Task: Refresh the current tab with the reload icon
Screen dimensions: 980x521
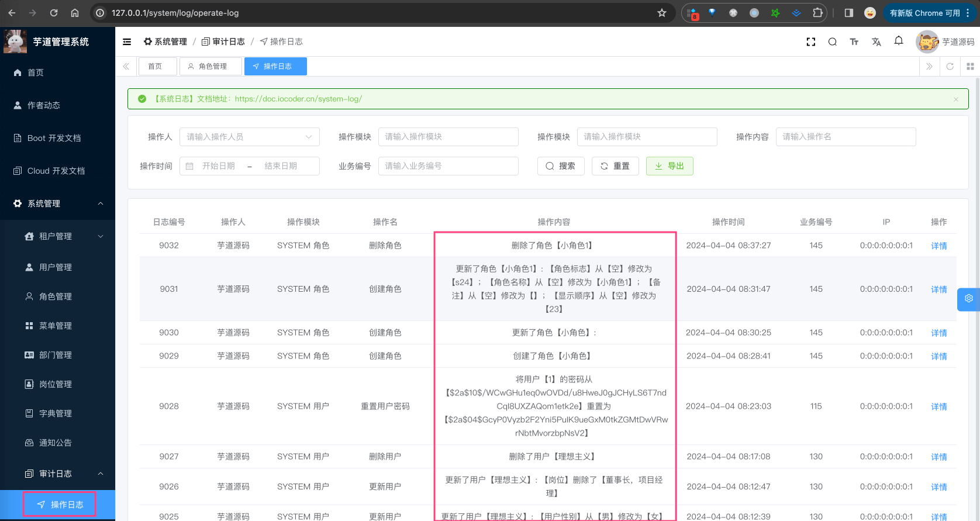Action: pyautogui.click(x=950, y=66)
